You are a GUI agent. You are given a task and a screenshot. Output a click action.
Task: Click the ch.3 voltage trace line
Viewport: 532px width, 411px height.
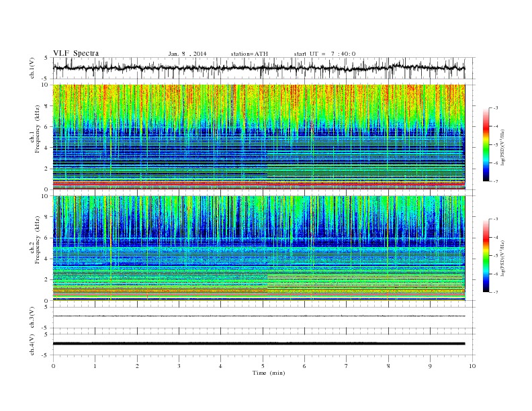click(x=259, y=316)
